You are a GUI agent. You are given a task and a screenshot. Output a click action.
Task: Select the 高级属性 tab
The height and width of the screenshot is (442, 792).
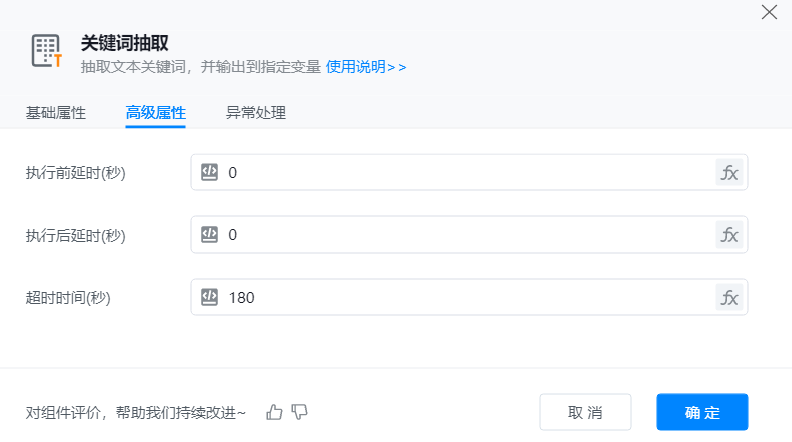point(155,113)
